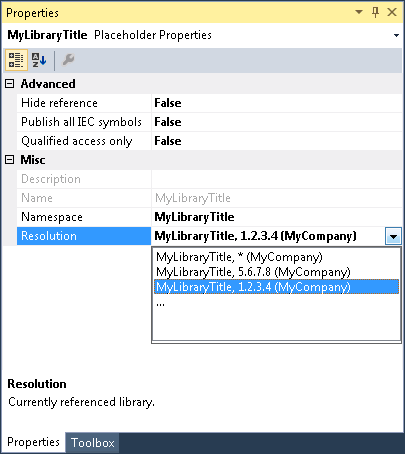Sort properties alphabetically
Screen dimensions: 405x454
pyautogui.click(x=39, y=60)
